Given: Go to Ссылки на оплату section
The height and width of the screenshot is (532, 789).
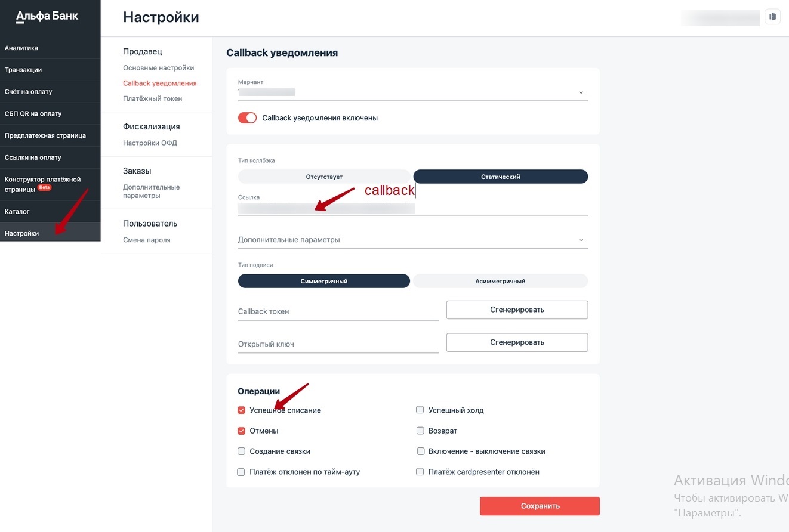Looking at the screenshot, I should tap(33, 157).
